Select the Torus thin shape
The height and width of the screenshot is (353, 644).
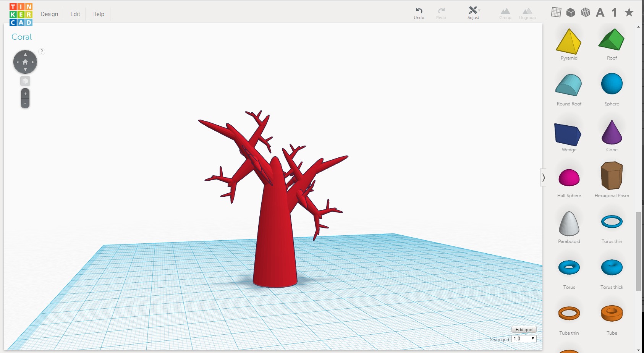tap(612, 222)
